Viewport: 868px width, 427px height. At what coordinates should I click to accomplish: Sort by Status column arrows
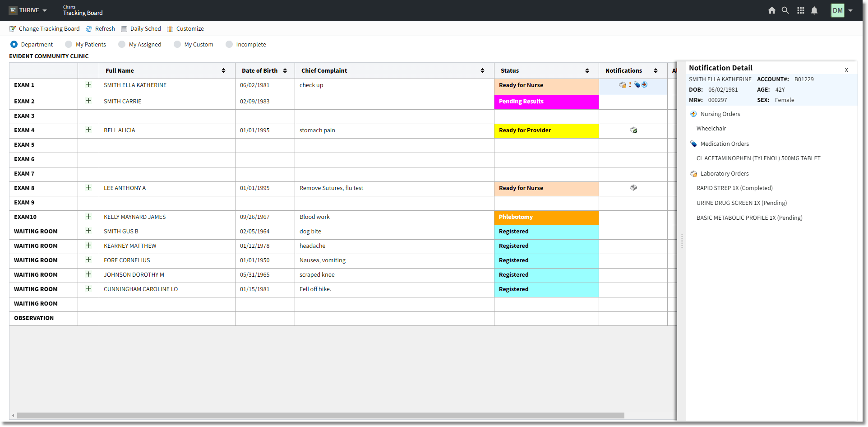587,71
